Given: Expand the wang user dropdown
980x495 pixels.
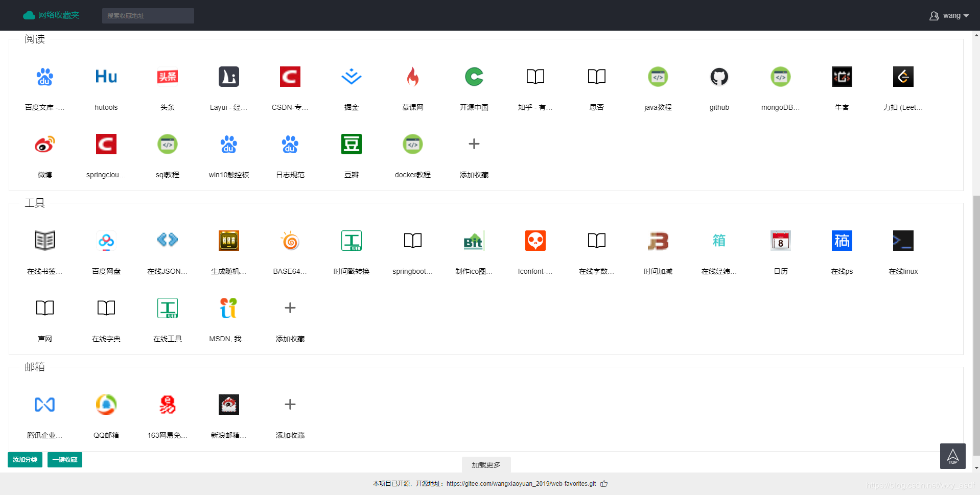Looking at the screenshot, I should click(949, 16).
